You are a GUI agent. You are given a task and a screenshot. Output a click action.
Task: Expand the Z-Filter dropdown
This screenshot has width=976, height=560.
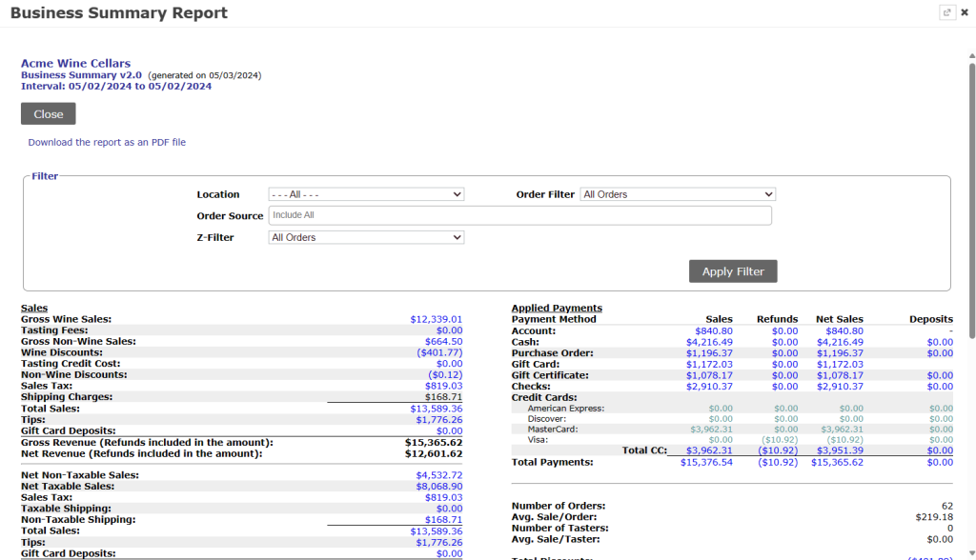tap(366, 237)
